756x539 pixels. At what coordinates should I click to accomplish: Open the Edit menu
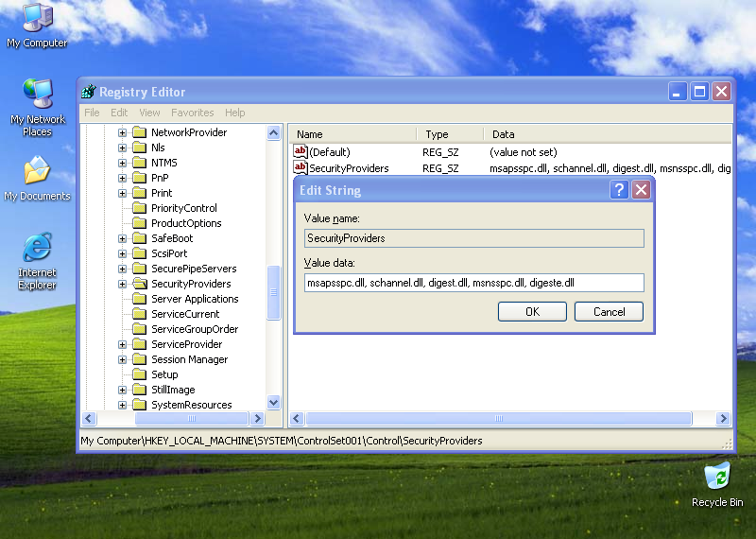tap(119, 113)
